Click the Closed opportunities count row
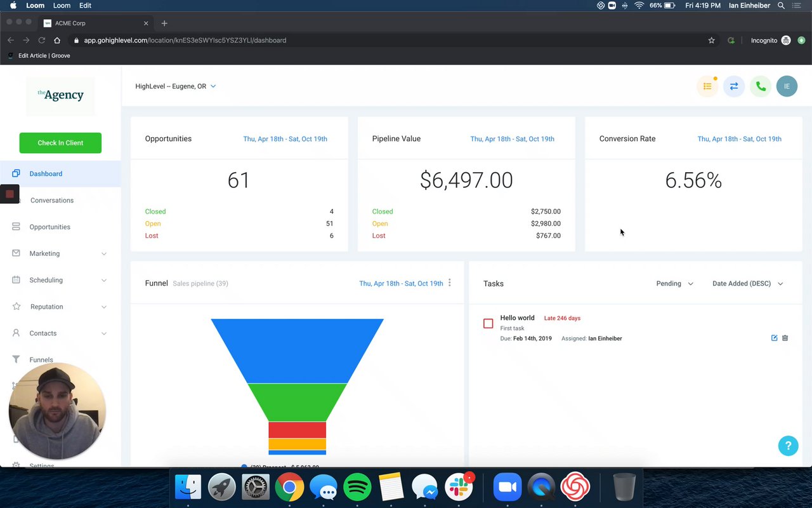This screenshot has width=812, height=508. coord(239,211)
